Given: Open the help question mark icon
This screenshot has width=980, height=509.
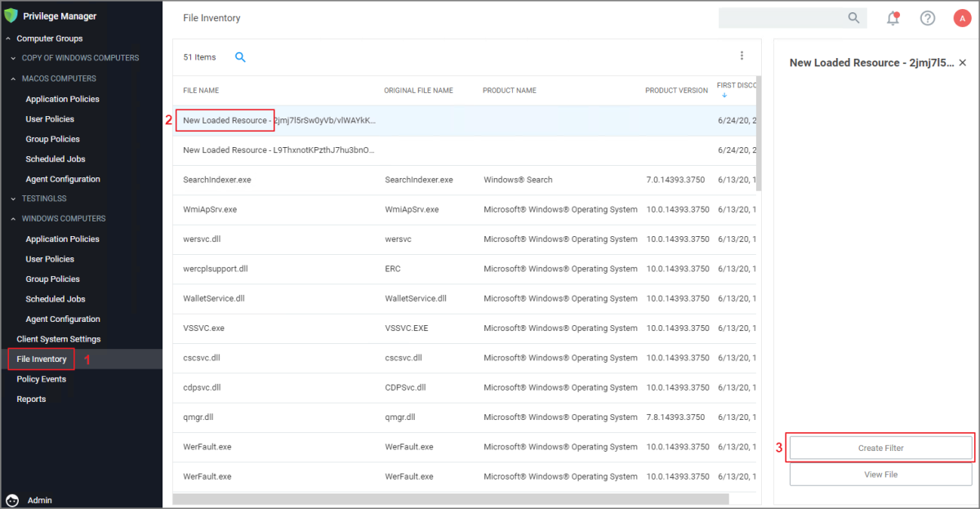Looking at the screenshot, I should pyautogui.click(x=927, y=18).
